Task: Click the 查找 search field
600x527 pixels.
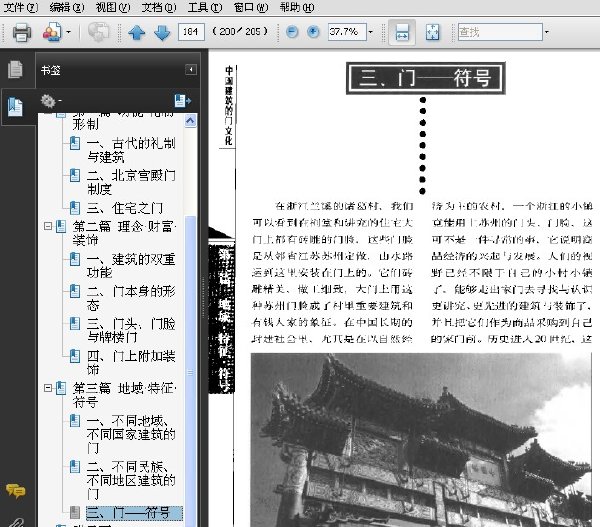Action: click(x=500, y=32)
